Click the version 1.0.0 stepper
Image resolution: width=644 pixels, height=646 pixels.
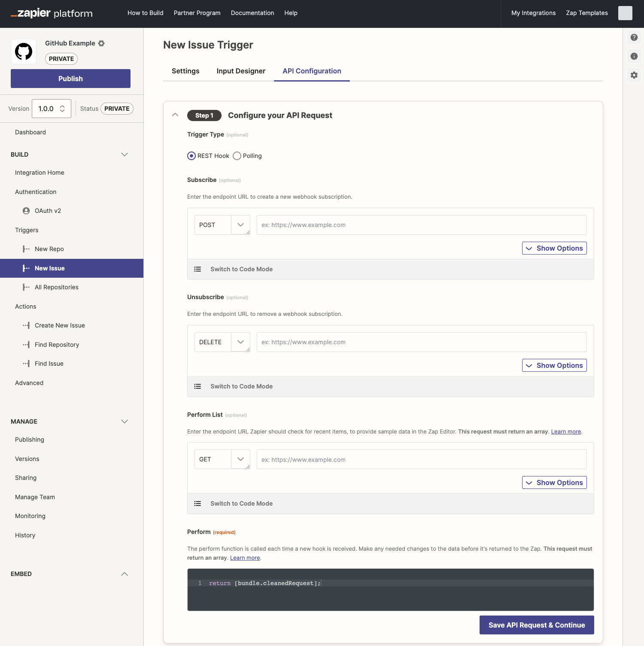click(52, 109)
